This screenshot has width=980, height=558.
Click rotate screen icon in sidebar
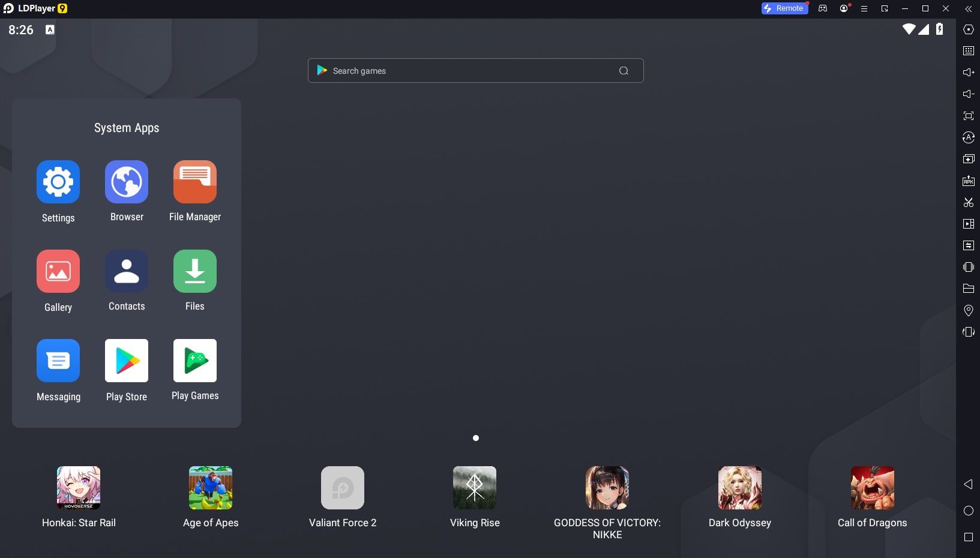point(969,332)
